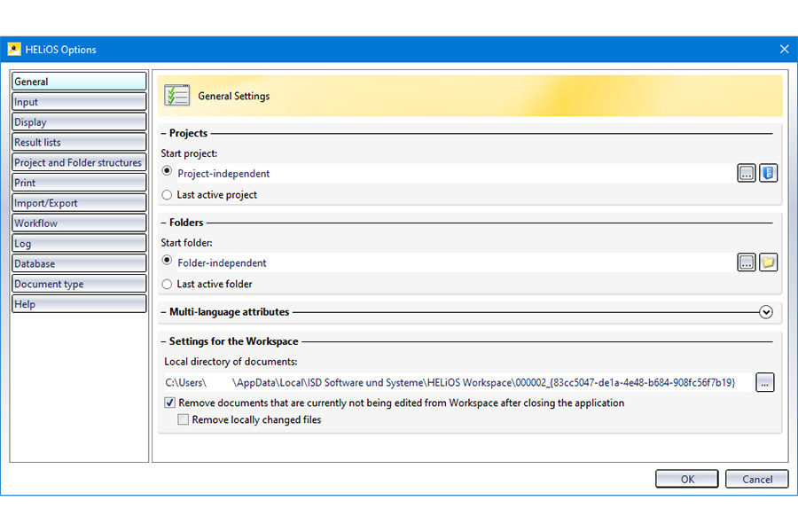Screen dimensions: 798x532
Task: Open the Display options category
Action: click(x=79, y=122)
